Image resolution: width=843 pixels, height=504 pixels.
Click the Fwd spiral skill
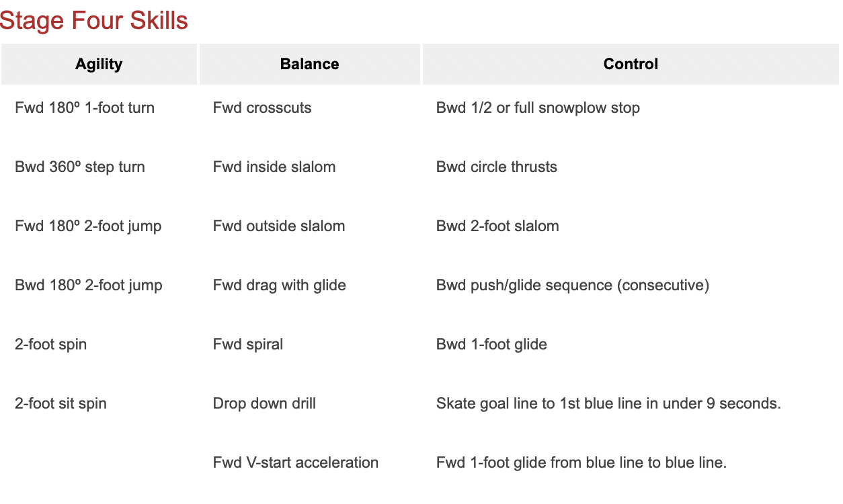(x=248, y=344)
